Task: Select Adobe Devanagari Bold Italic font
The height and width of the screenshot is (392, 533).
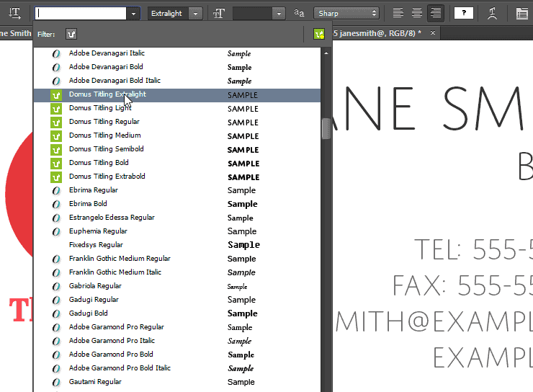Action: click(176, 81)
